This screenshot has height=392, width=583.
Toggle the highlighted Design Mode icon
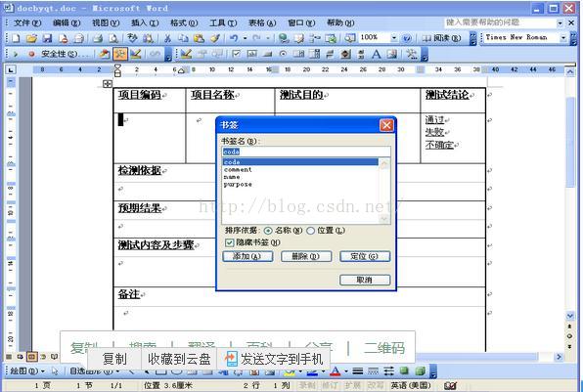coord(119,54)
